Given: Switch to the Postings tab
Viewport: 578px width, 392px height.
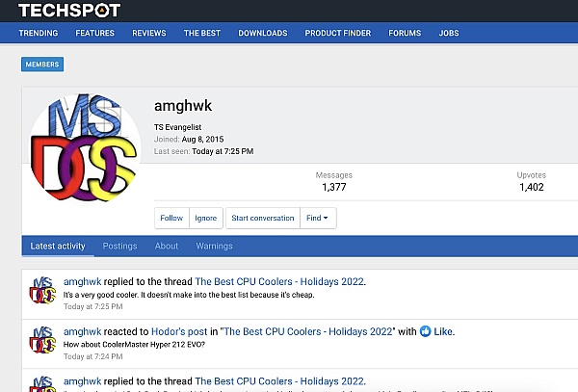Looking at the screenshot, I should coord(119,247).
